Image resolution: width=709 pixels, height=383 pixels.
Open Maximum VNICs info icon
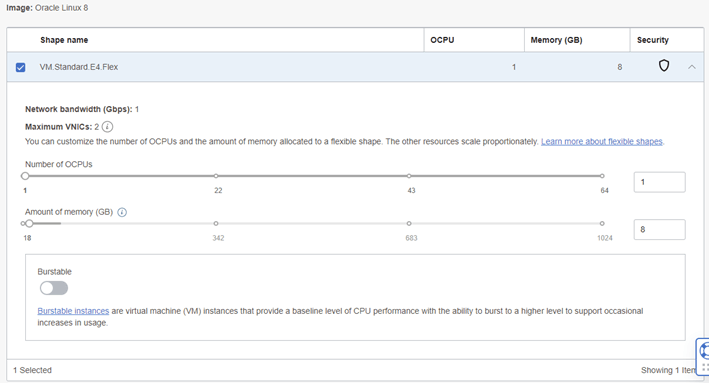point(107,127)
